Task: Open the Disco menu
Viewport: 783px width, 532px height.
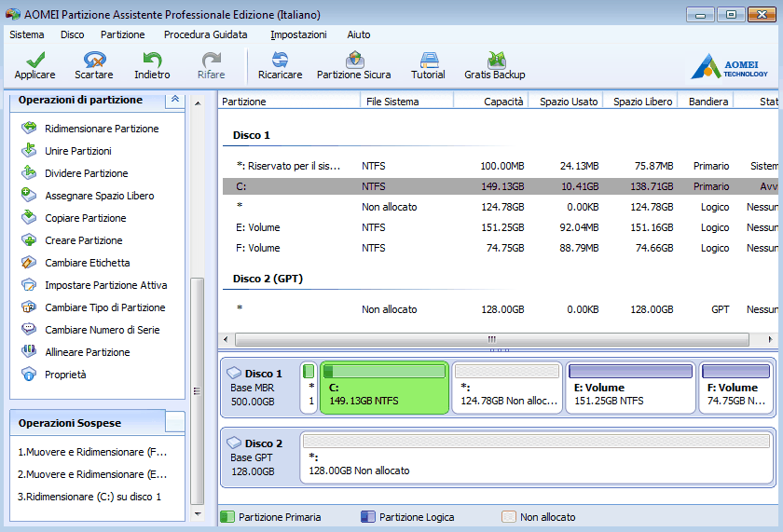Action: pyautogui.click(x=72, y=34)
